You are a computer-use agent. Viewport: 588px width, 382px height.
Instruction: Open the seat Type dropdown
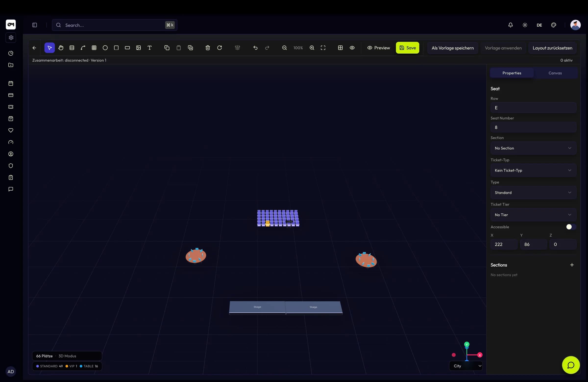[x=533, y=193]
